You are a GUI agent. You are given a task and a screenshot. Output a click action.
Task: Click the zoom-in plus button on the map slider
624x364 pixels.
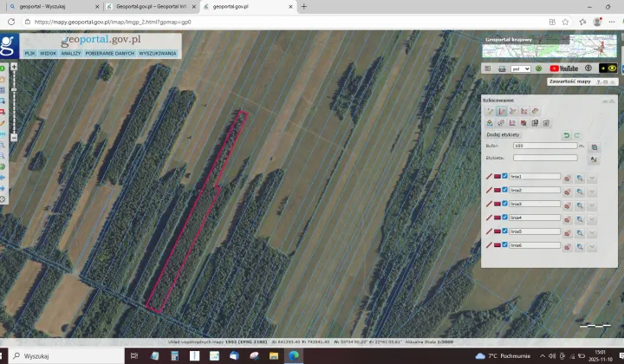[14, 66]
